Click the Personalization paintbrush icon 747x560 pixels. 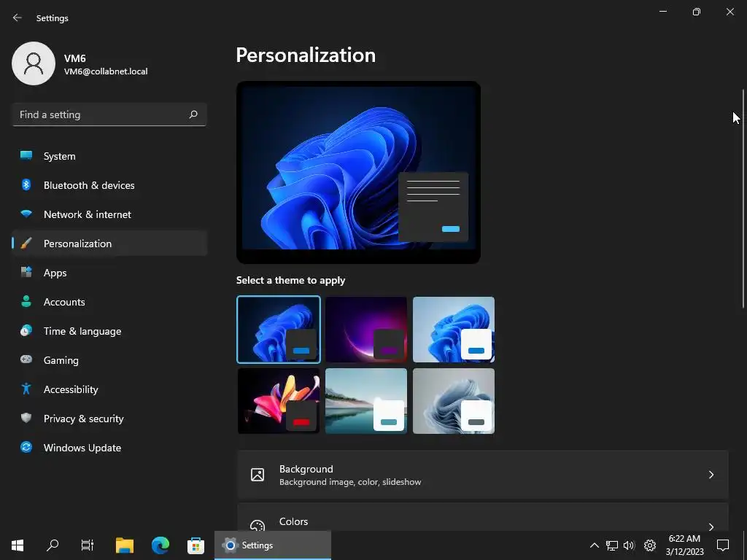pyautogui.click(x=26, y=243)
